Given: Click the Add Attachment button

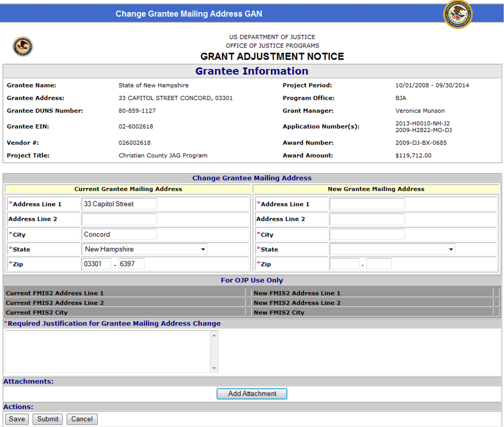Looking at the screenshot, I should [252, 394].
